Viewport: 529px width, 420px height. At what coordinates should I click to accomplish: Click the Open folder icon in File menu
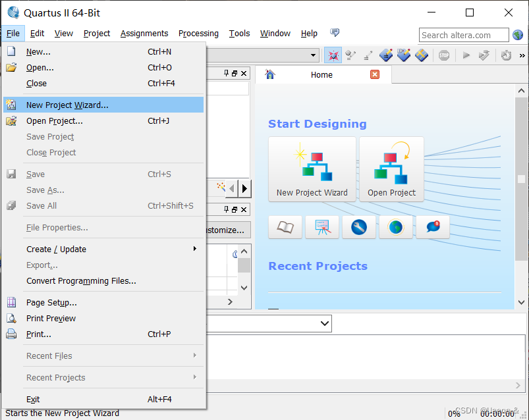11,67
